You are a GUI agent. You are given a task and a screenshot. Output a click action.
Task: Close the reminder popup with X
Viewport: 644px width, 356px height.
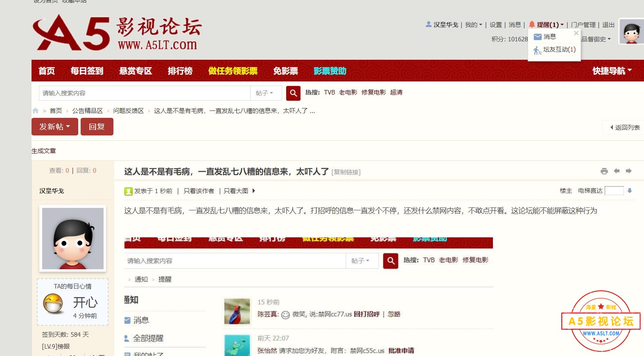(576, 33)
